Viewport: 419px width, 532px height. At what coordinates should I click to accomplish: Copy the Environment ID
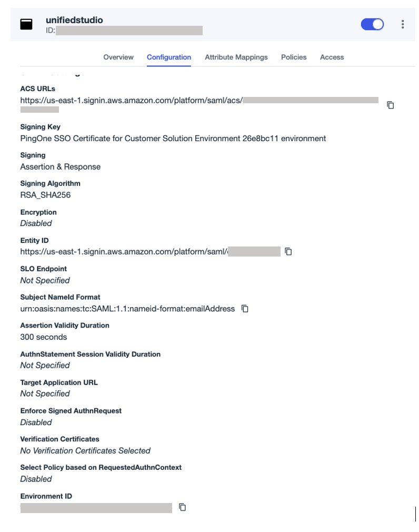coord(182,507)
